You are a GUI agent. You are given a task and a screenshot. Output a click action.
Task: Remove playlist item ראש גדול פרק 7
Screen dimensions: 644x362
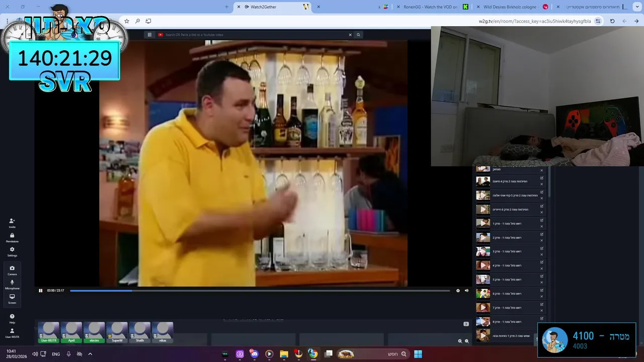point(542,311)
